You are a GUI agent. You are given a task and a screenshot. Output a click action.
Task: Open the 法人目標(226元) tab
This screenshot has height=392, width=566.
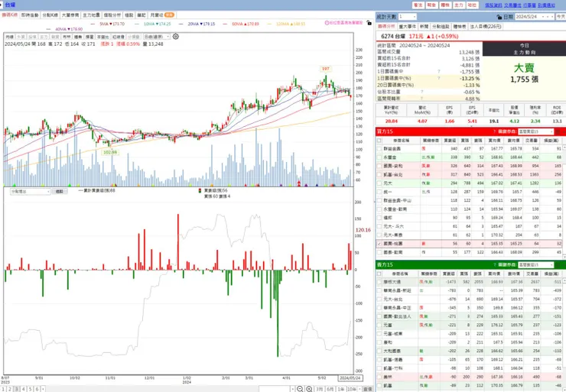tap(486, 27)
